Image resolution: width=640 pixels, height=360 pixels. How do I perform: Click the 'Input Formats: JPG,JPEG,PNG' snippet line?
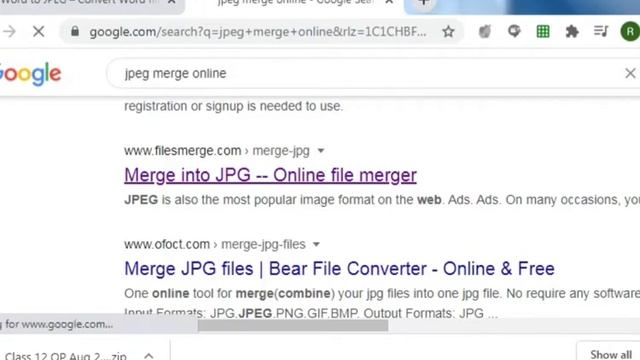[x=311, y=313]
